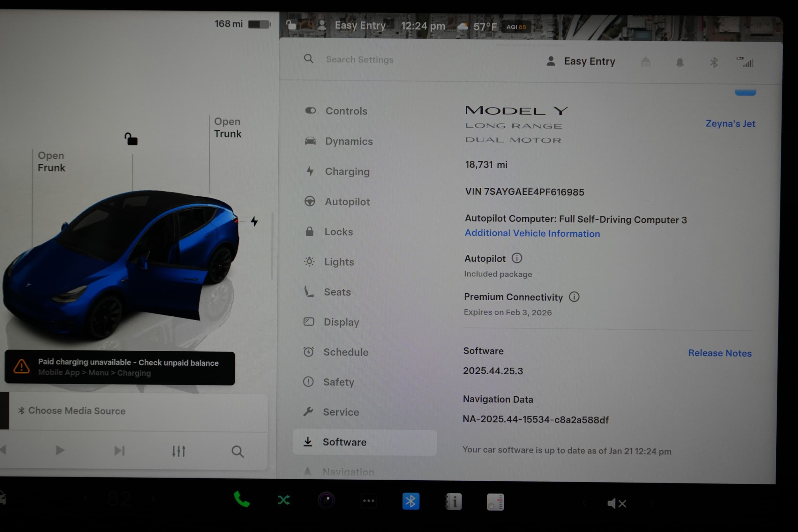Viewport: 798px width, 532px height.
Task: Open notifications with the bell icon
Action: 680,62
